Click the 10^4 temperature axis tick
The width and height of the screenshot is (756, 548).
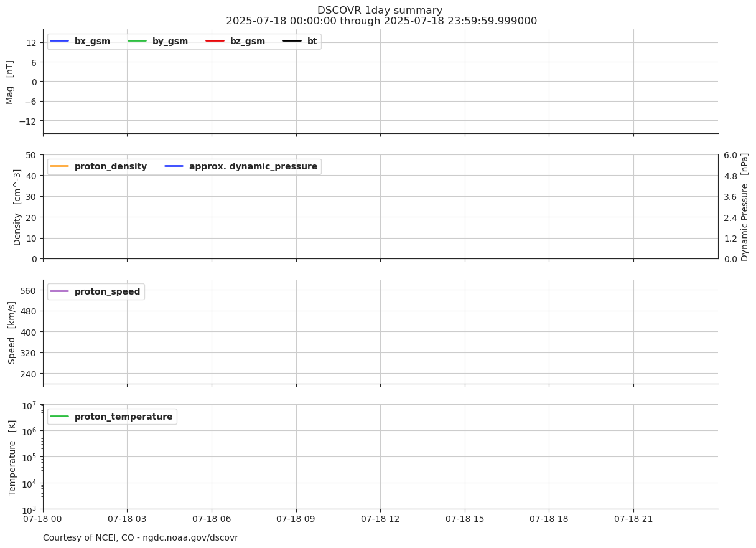29,483
